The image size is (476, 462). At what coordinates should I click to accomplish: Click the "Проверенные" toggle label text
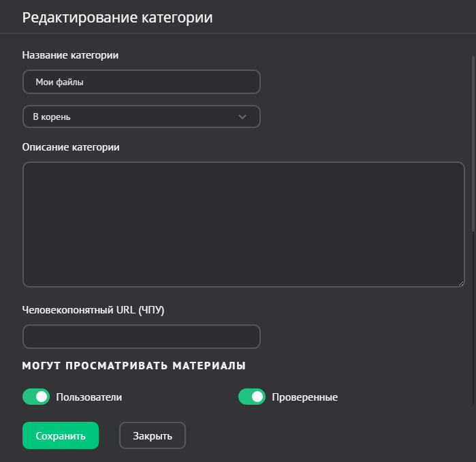click(304, 397)
